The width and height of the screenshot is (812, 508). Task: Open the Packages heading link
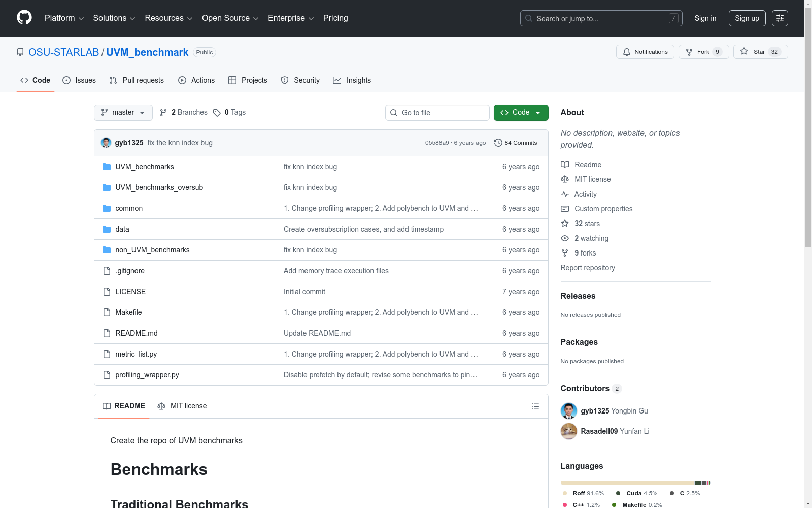[579, 342]
